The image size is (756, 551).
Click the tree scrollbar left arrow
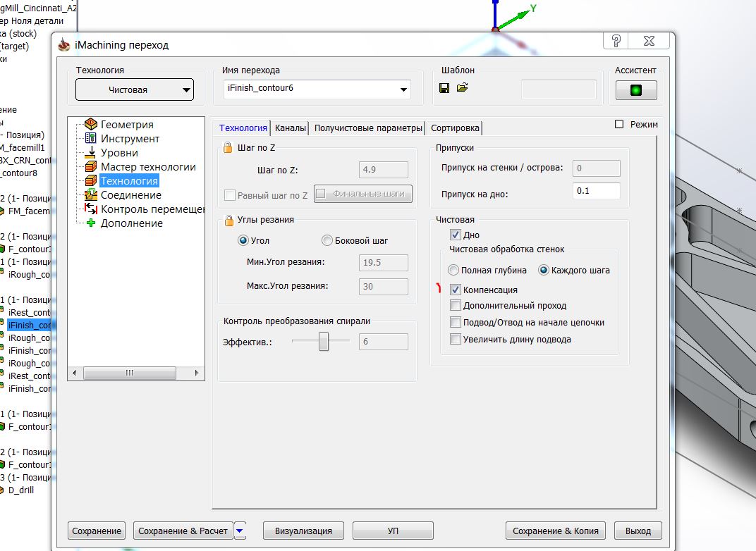coord(74,373)
